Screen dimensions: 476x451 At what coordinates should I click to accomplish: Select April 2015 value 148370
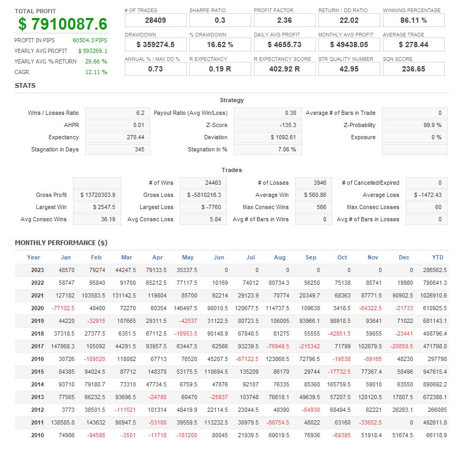tap(157, 372)
